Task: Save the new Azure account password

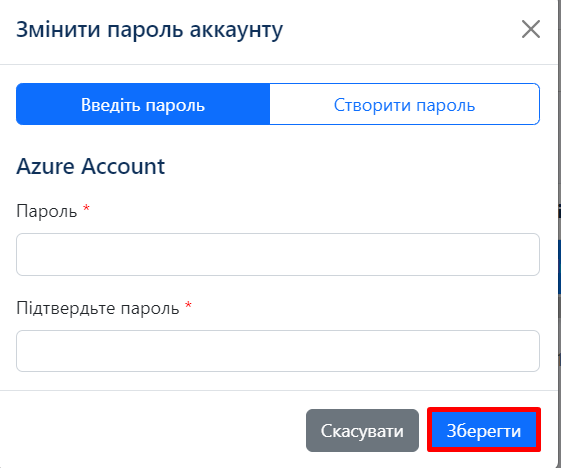Action: click(484, 430)
